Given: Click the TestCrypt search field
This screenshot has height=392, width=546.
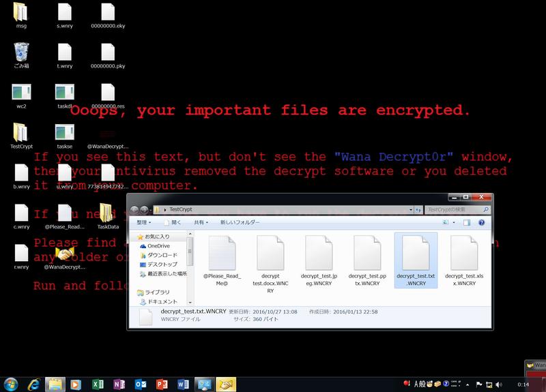Looking at the screenshot, I should pos(457,210).
